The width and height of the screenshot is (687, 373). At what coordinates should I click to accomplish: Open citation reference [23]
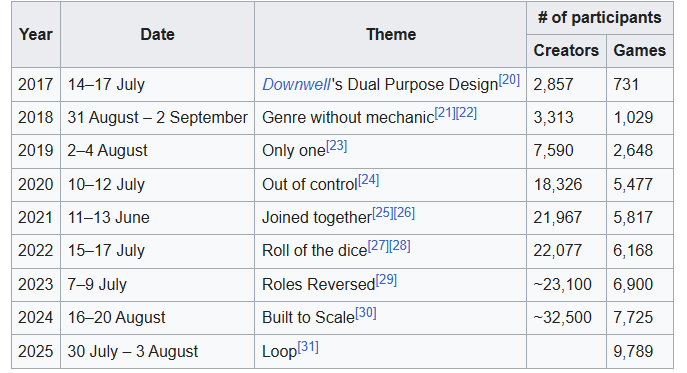click(336, 146)
